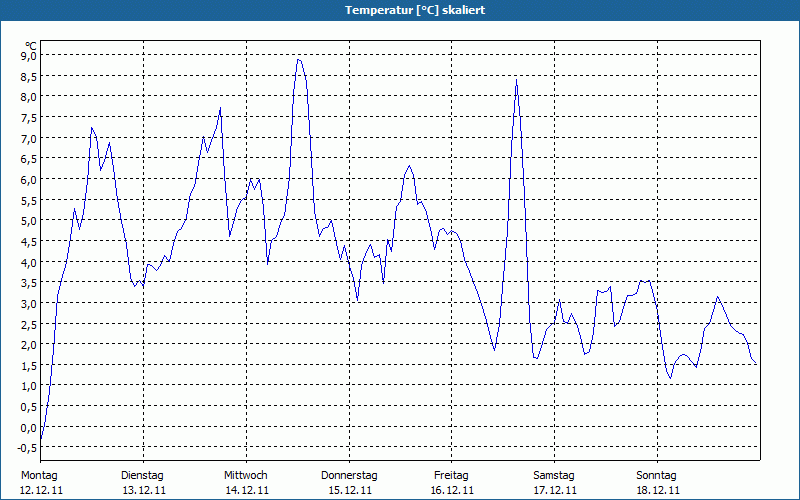This screenshot has width=800, height=500.
Task: Click the date label 12.12.11
Action: pyautogui.click(x=41, y=490)
